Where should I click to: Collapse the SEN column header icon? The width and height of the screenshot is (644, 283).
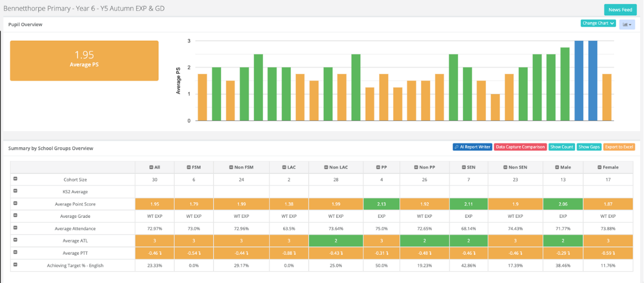[463, 167]
